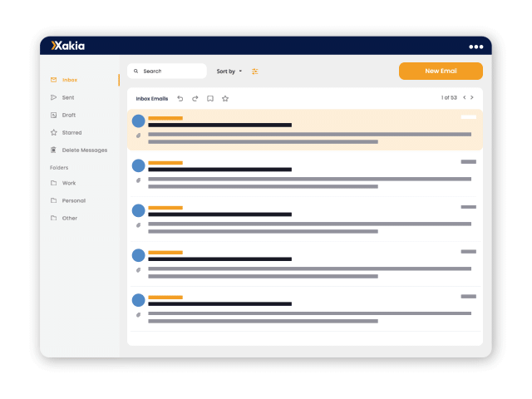
Task: Click the first email's sender avatar
Action: (x=139, y=121)
